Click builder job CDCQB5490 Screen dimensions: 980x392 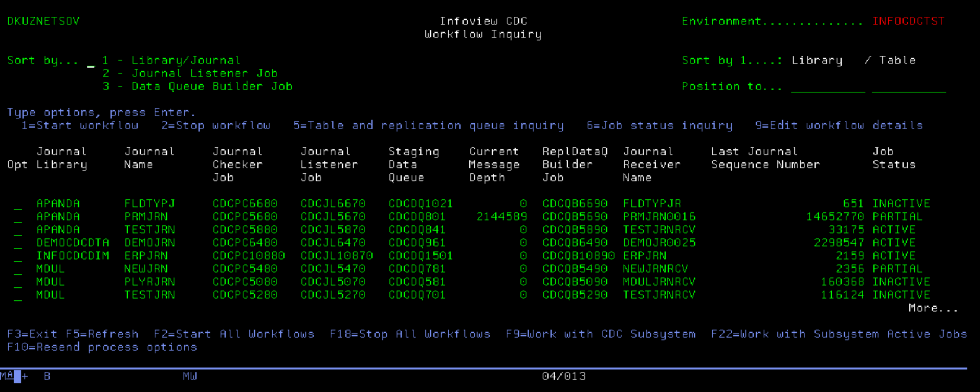click(x=575, y=269)
